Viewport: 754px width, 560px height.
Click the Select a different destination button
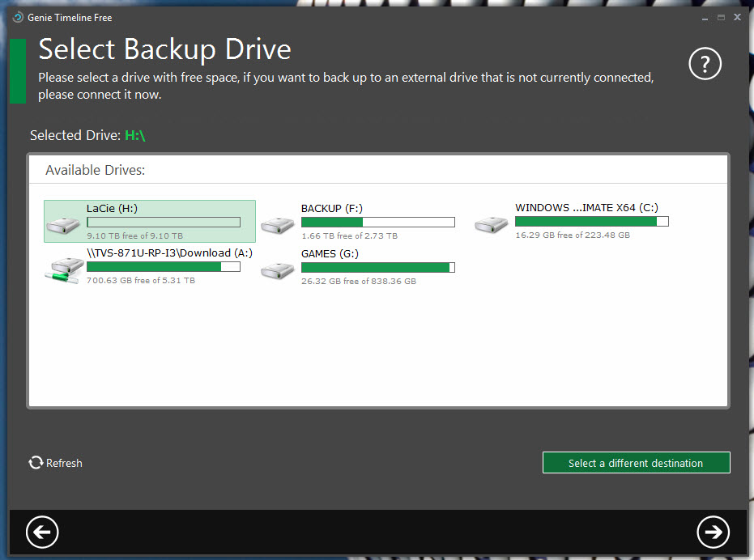tap(637, 462)
